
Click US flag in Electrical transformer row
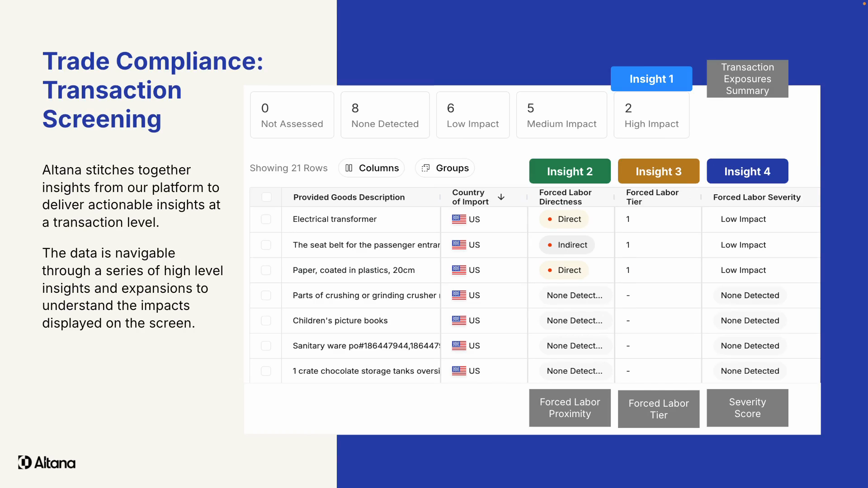[x=459, y=219]
